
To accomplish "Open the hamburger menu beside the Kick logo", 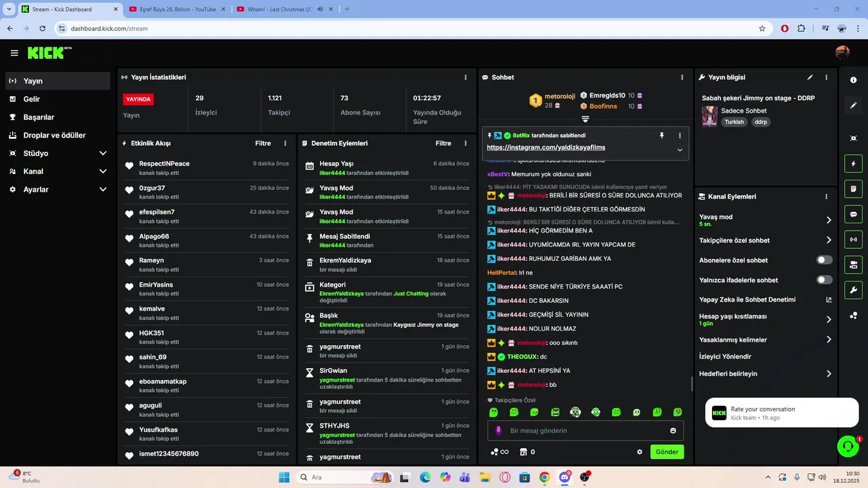I will click(x=14, y=53).
